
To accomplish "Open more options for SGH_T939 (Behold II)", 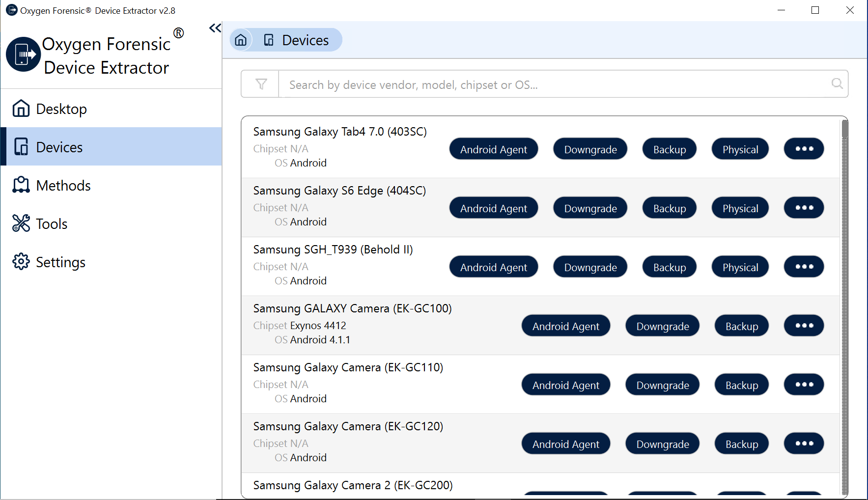I will point(804,267).
